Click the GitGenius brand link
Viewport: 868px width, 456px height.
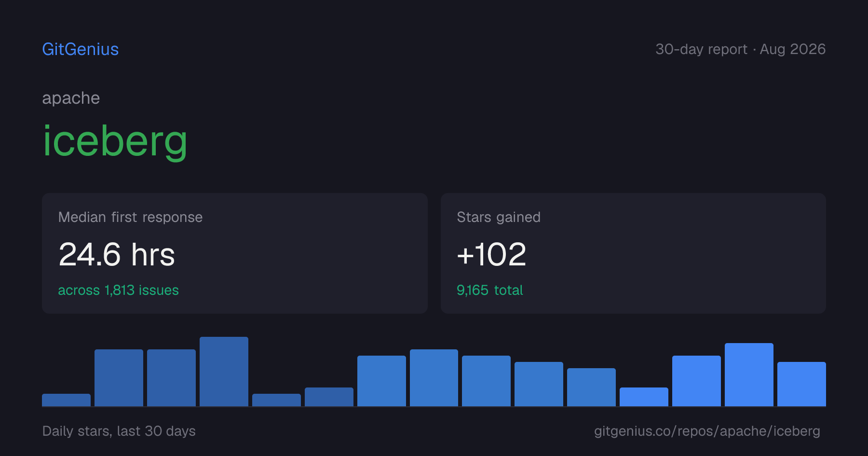click(x=81, y=49)
